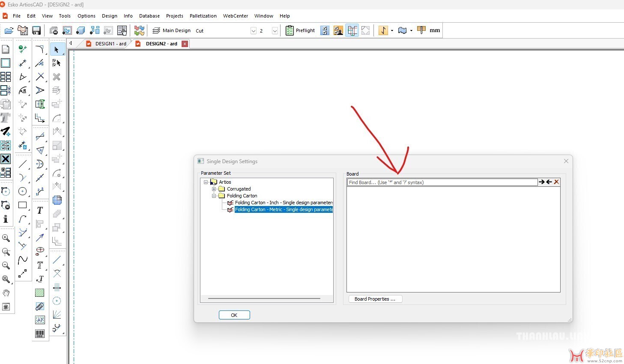
Task: Select the Line drawing tool
Action: pyautogui.click(x=23, y=164)
